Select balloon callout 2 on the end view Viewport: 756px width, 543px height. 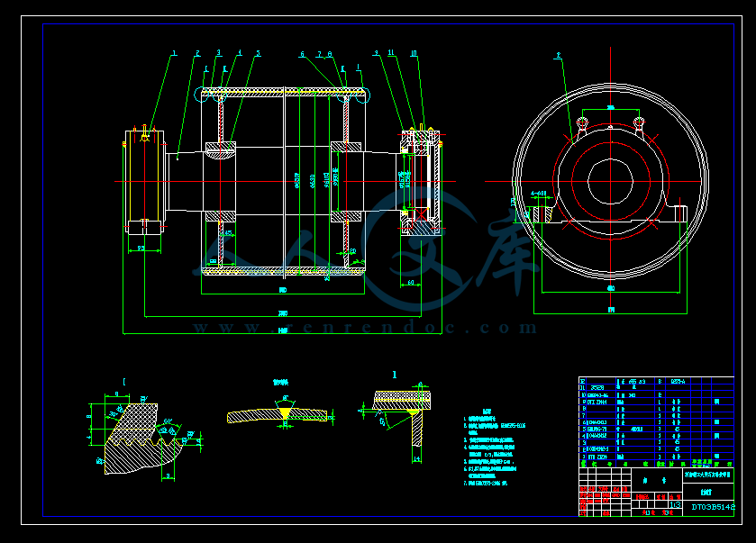tap(559, 56)
